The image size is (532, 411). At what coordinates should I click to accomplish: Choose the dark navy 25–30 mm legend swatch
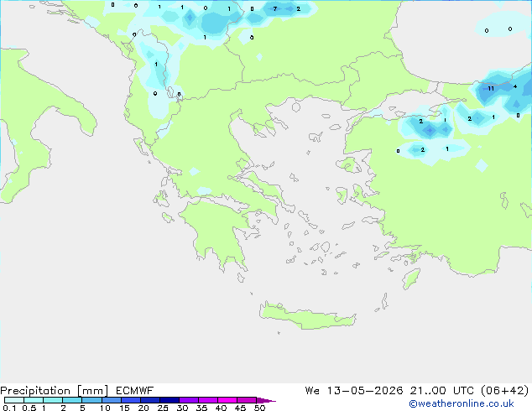click(170, 400)
